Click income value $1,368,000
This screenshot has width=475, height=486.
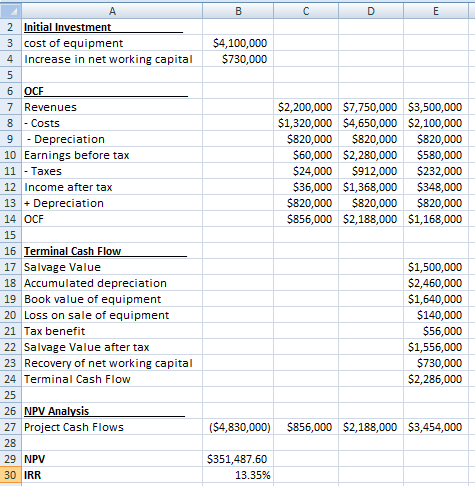(370, 187)
